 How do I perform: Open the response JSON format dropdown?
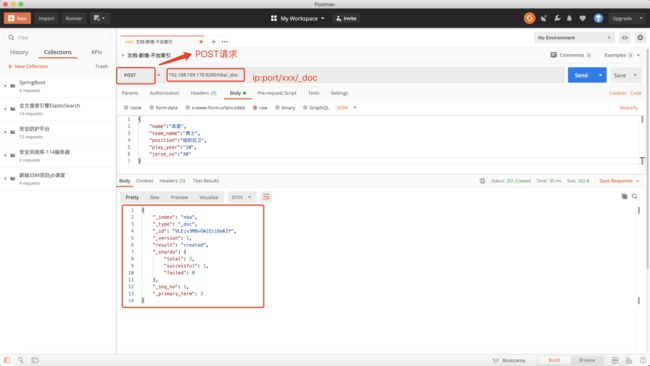[x=241, y=197]
